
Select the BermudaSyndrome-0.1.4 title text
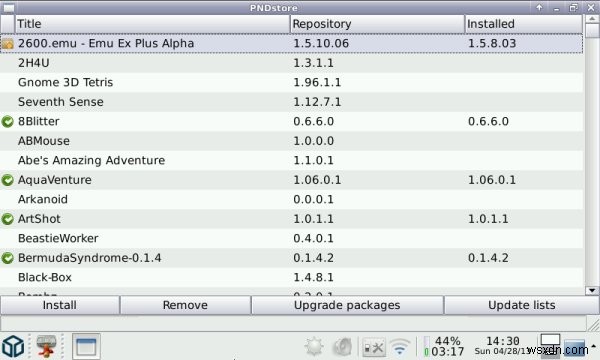[x=90, y=258]
